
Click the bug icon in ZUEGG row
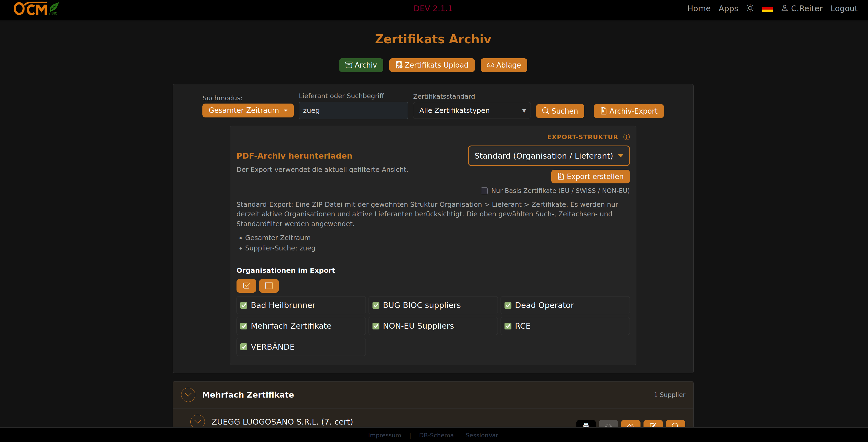[586, 424]
